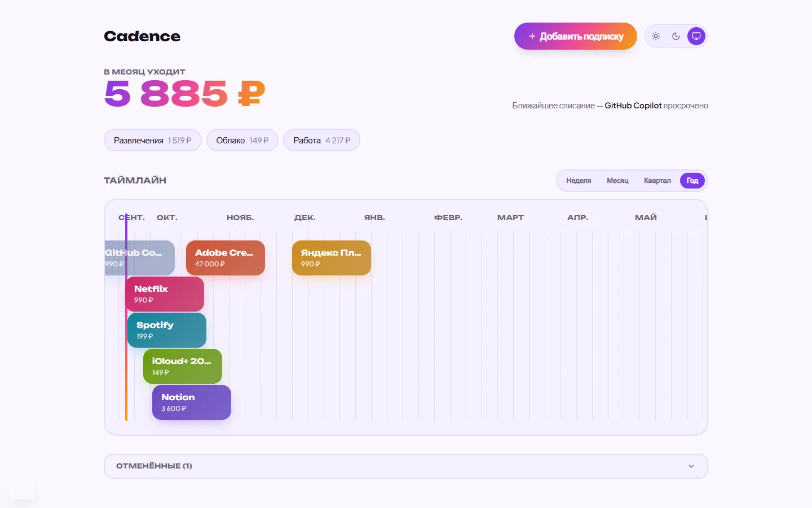
Task: Open the Adobe Creative subscription card
Action: (226, 258)
